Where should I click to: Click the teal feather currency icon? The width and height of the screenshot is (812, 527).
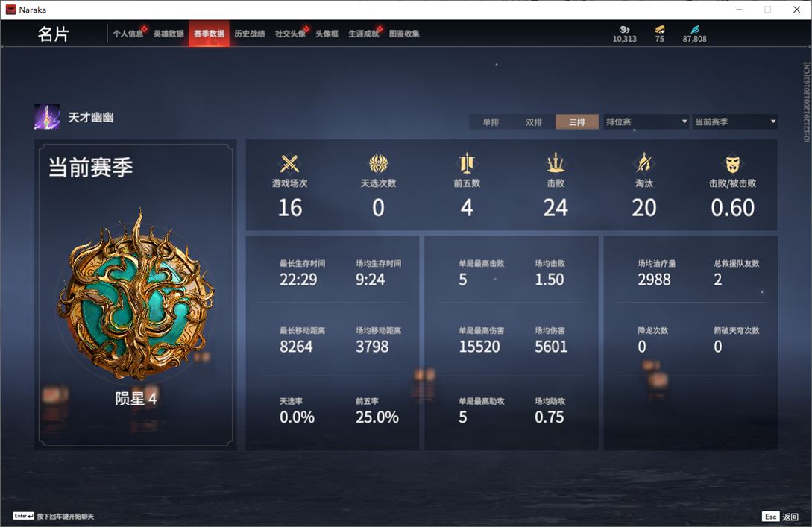pyautogui.click(x=694, y=30)
